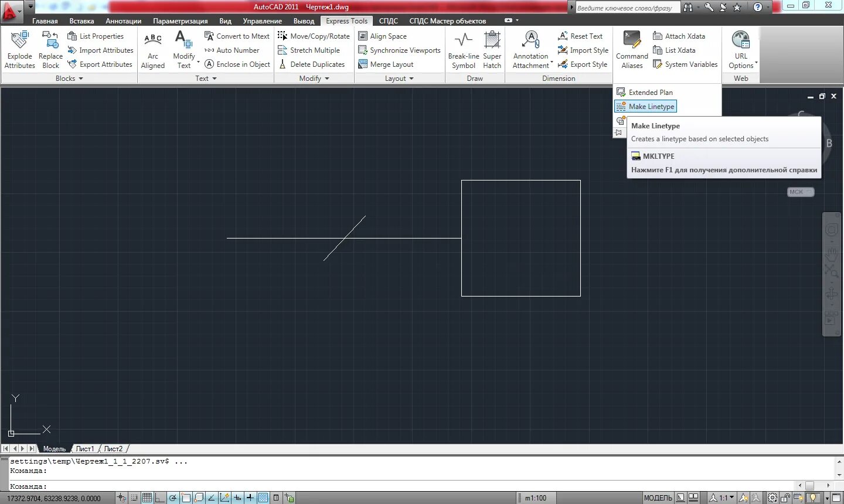Open the Communication Center satellite icon
The width and height of the screenshot is (844, 504).
pos(723,7)
